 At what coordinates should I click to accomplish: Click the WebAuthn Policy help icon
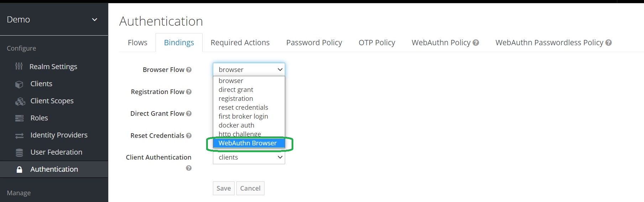476,43
